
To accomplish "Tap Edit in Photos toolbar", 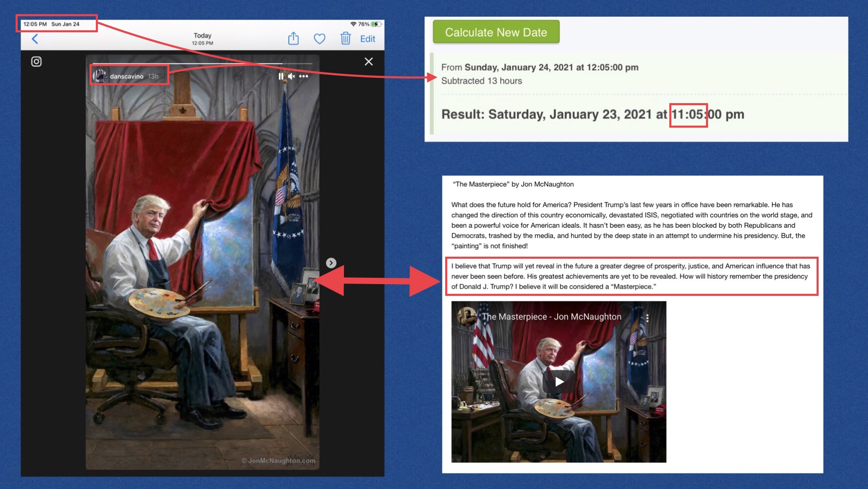I will point(367,39).
